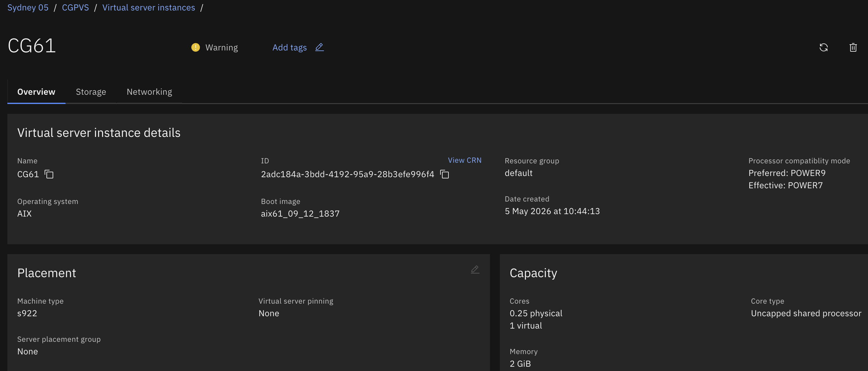Switch to the Networking tab
This screenshot has height=371, width=868.
(x=149, y=92)
